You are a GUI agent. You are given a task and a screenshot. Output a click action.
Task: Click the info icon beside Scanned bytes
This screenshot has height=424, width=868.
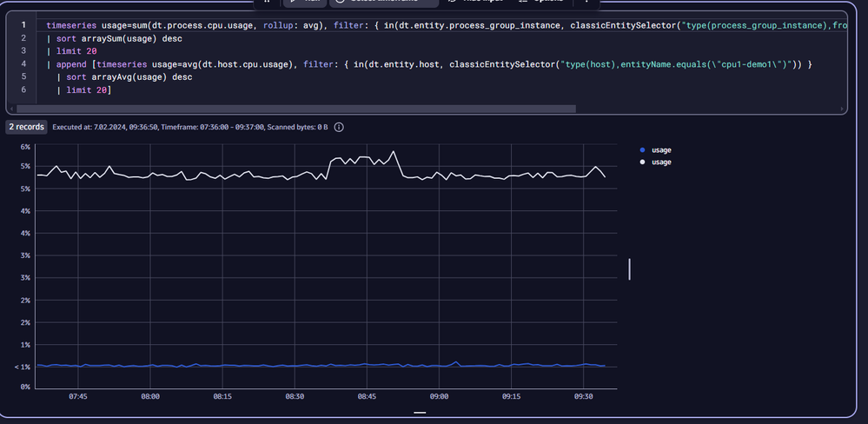click(339, 127)
